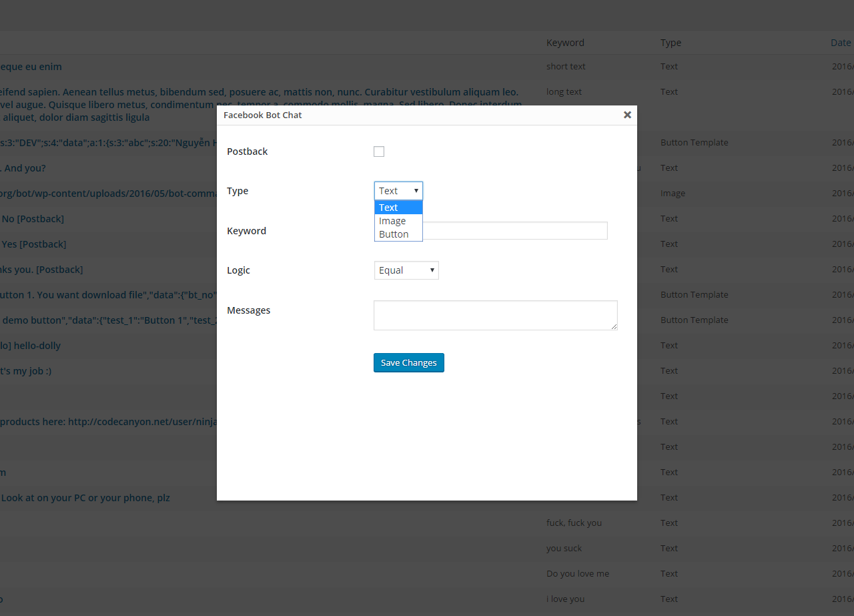Click inside the Messages textarea
The image size is (854, 616).
coord(496,315)
